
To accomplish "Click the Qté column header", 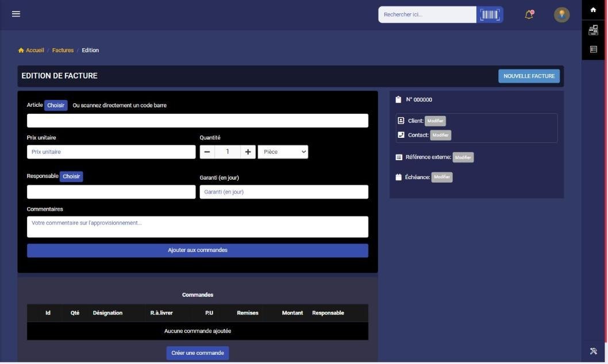I will (x=75, y=313).
